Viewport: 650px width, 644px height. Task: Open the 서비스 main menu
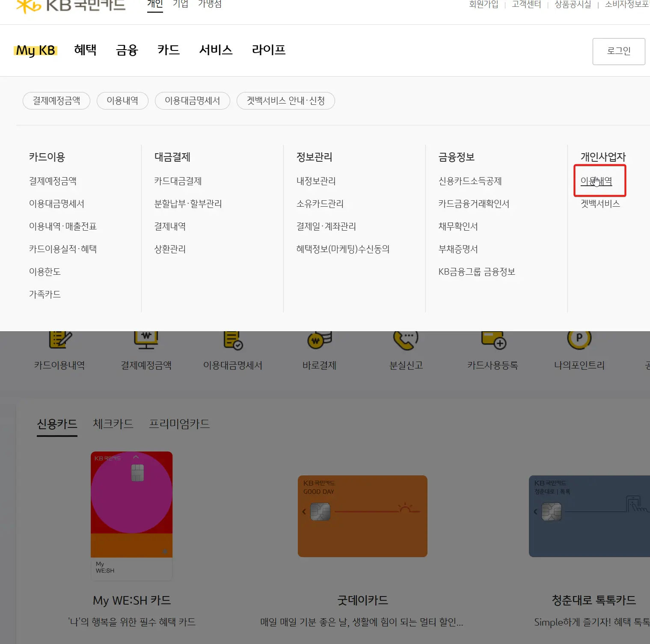tap(216, 50)
